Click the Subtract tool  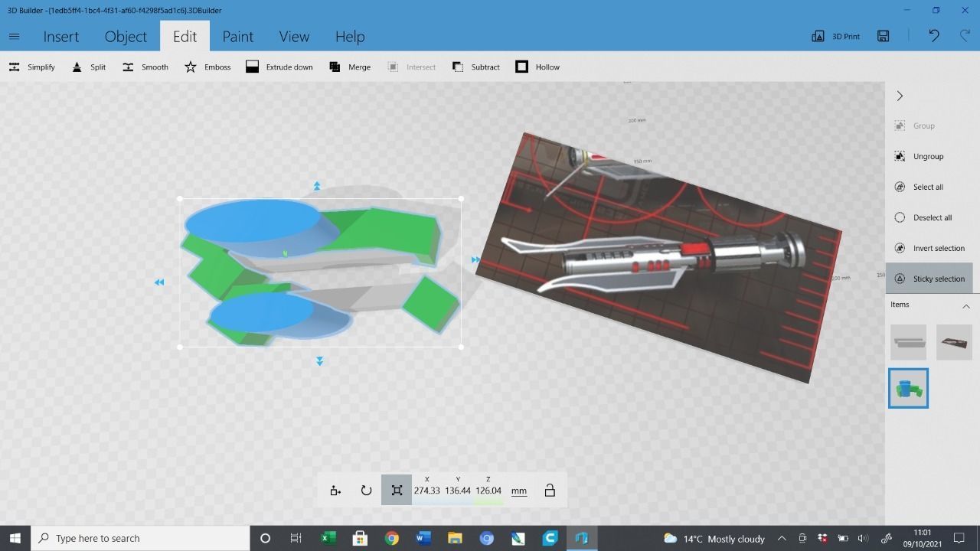pos(475,67)
